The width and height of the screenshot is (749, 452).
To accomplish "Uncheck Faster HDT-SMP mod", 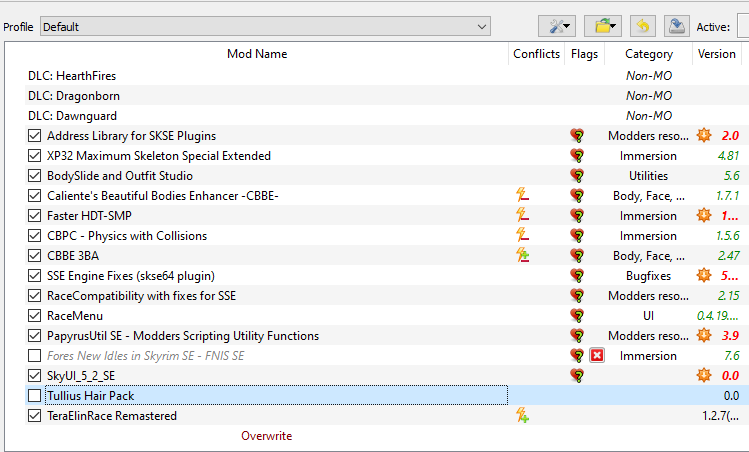I will point(34,216).
